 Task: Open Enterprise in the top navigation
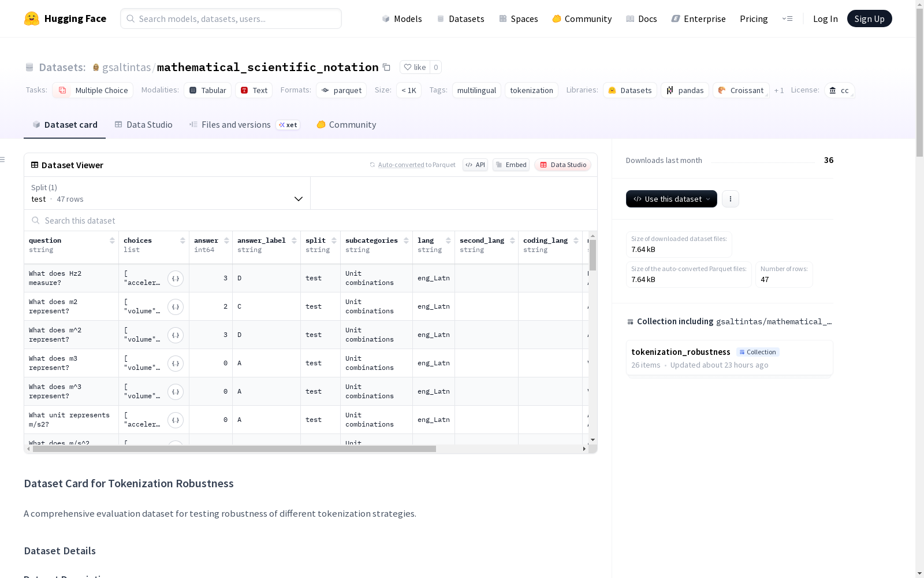[698, 18]
